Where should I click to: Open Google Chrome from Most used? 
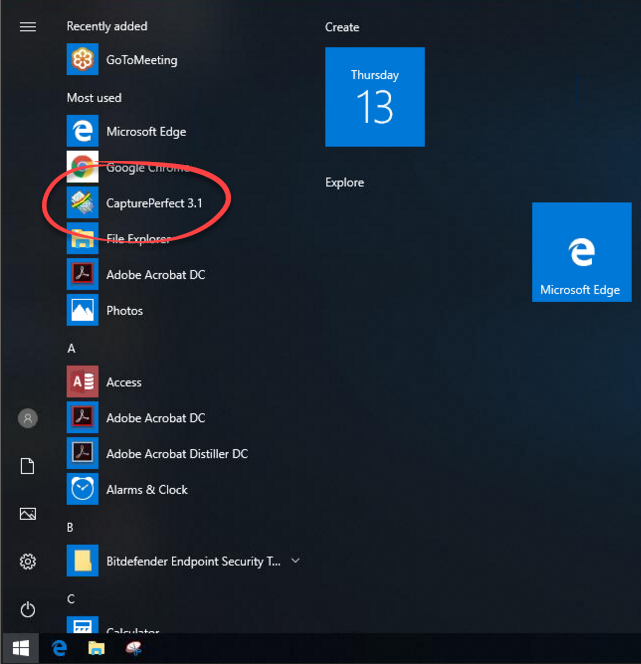(x=147, y=168)
